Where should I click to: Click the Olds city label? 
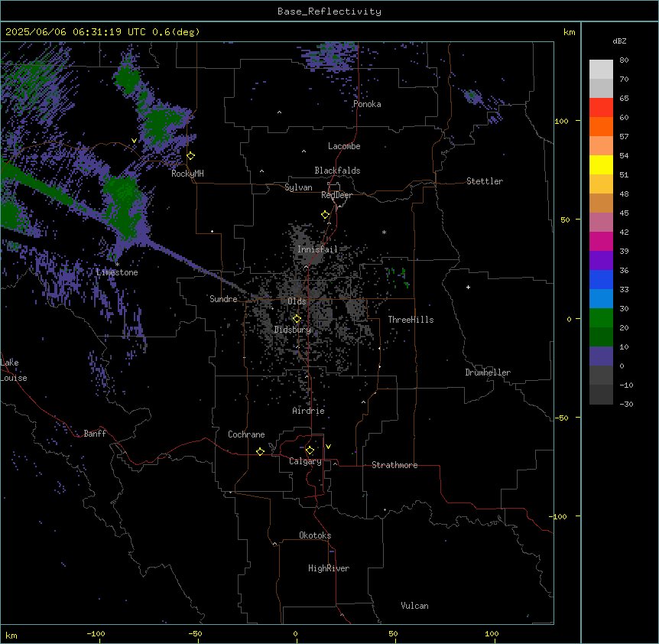(297, 301)
